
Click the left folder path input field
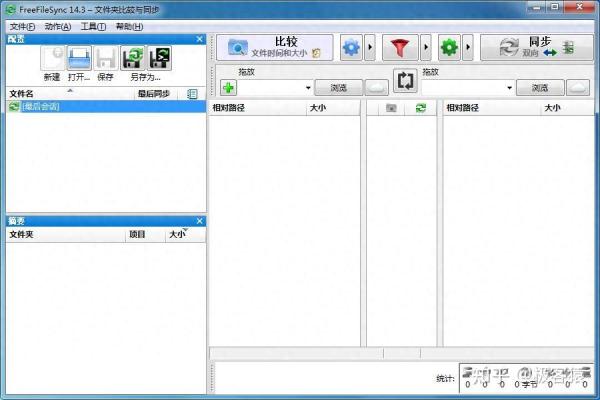(271, 88)
